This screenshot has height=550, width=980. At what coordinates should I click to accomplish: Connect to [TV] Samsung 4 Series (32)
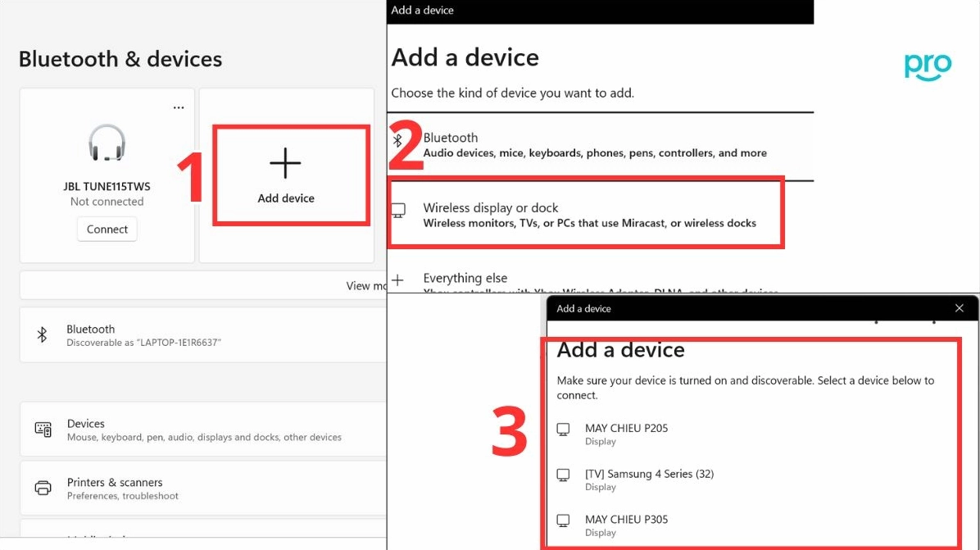[649, 480]
